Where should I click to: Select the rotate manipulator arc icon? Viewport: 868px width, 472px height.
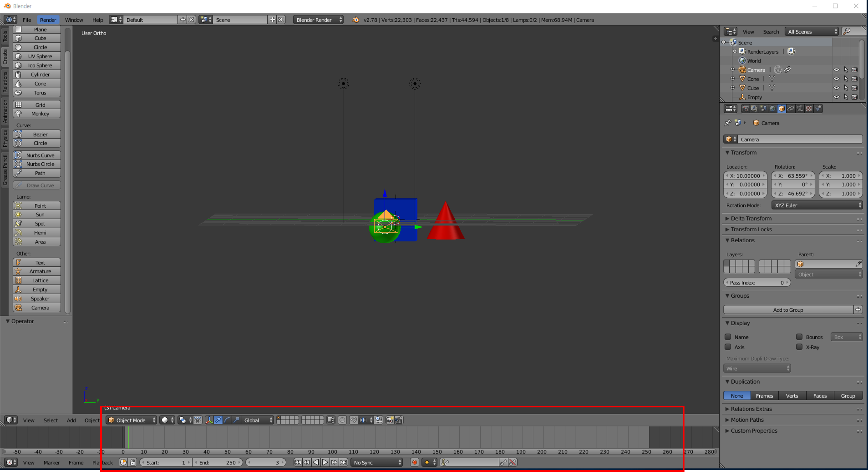(x=227, y=420)
